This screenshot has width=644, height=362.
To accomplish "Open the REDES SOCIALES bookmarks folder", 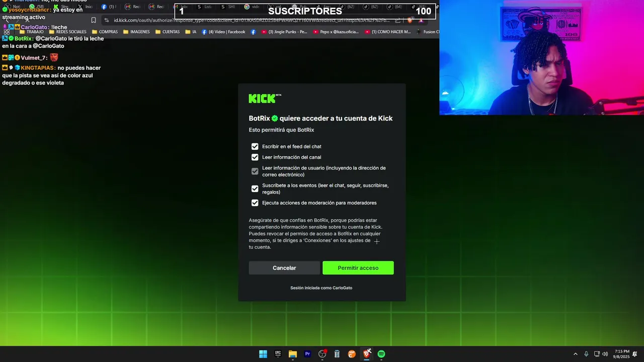I will point(67,32).
